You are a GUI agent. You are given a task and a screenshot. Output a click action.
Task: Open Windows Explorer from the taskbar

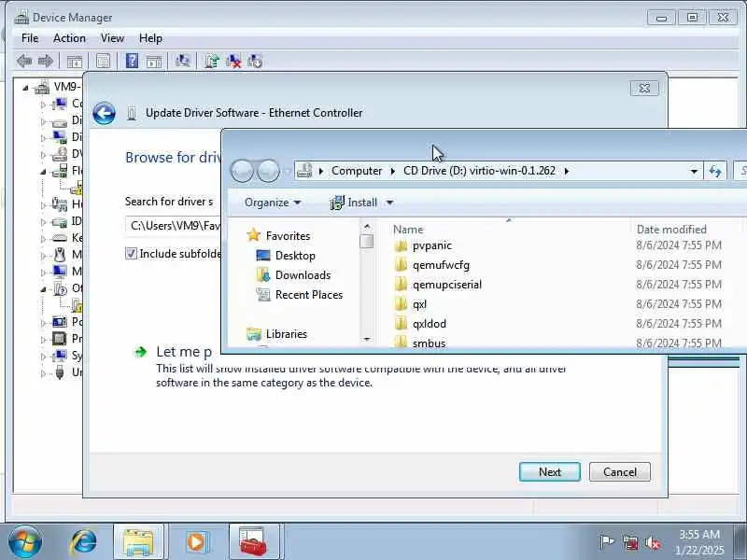coord(138,542)
